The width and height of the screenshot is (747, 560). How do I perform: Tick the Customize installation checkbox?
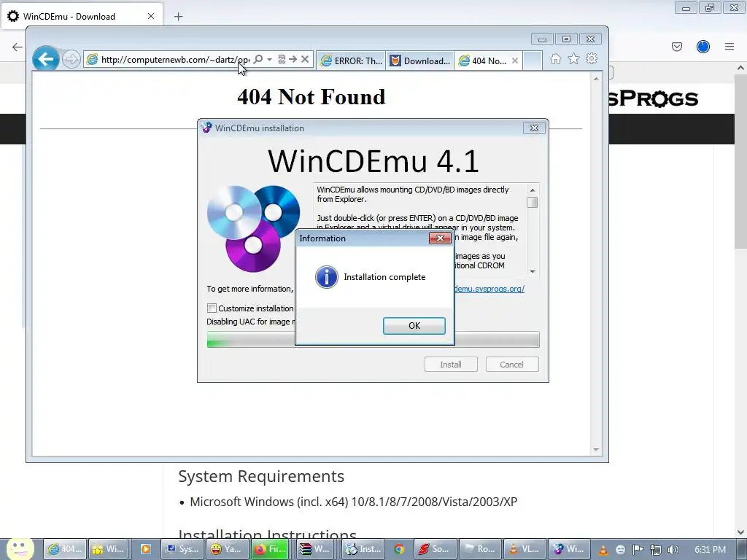click(x=212, y=308)
